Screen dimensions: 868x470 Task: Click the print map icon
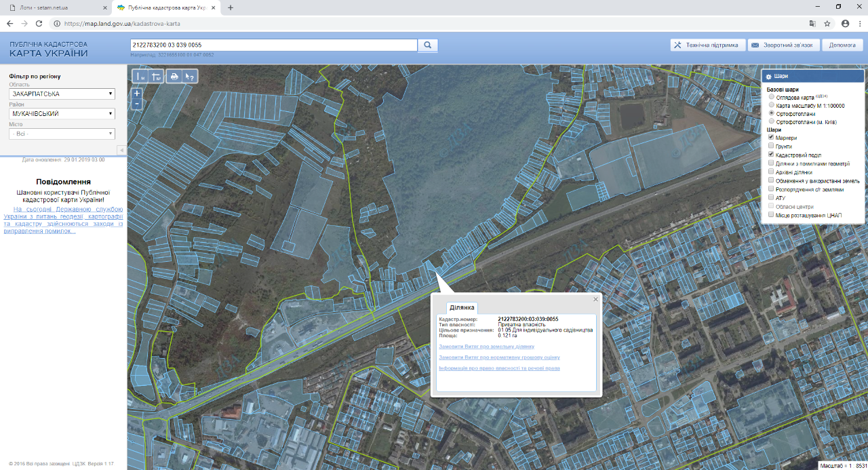(174, 77)
